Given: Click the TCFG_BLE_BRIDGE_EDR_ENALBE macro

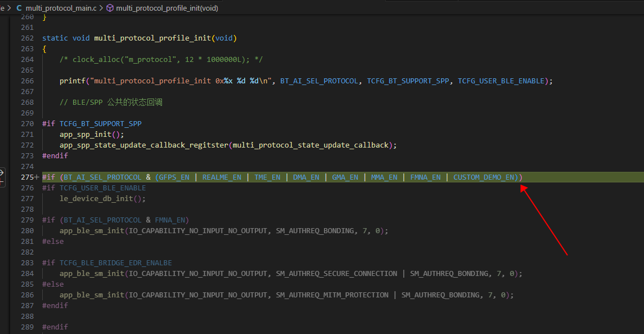Looking at the screenshot, I should pyautogui.click(x=116, y=263).
